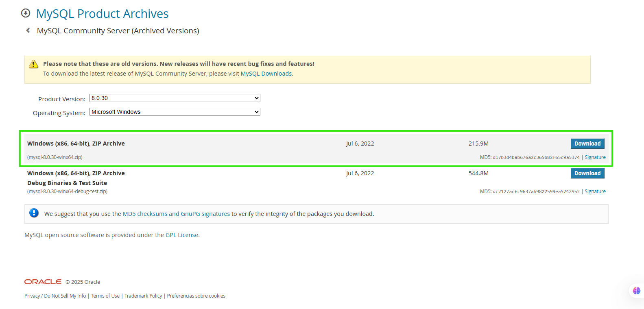
Task: Open MD5 checksums and GnuPG signatures link
Action: pyautogui.click(x=176, y=214)
